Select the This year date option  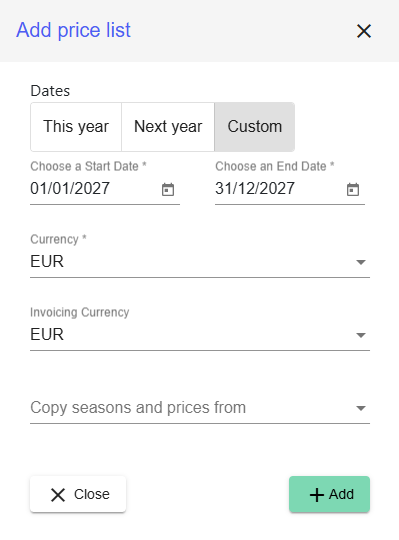point(76,127)
